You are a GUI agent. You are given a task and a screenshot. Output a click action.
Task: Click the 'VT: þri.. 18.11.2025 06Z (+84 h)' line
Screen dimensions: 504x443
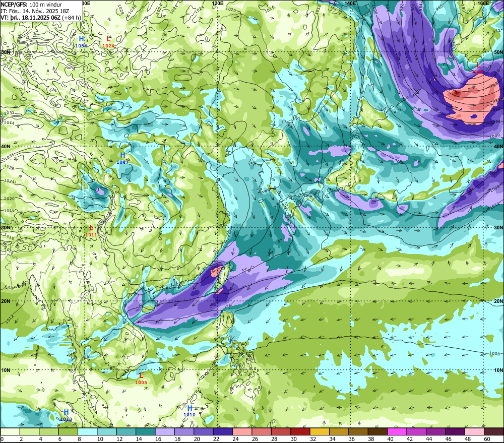(41, 17)
